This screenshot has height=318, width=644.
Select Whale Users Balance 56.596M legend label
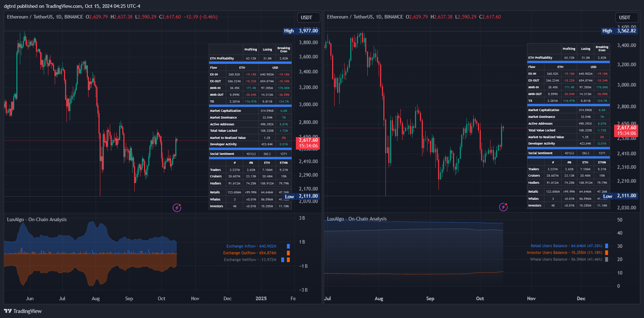pos(566,259)
